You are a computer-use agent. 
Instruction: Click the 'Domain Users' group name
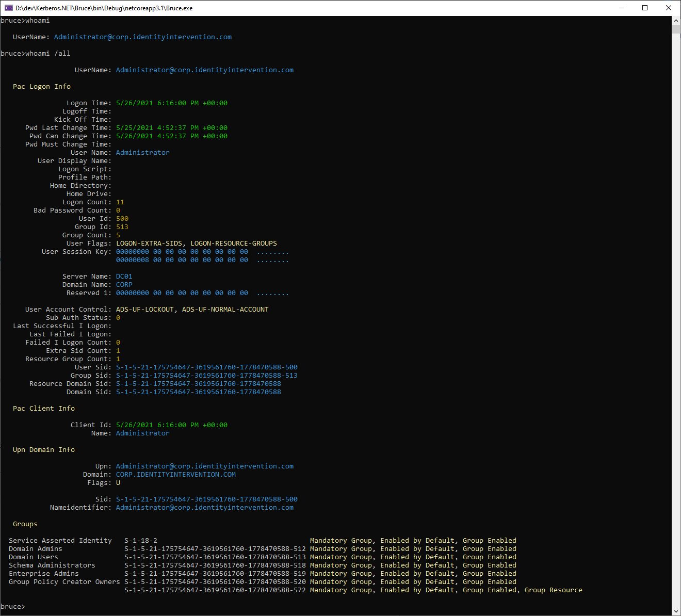(34, 557)
